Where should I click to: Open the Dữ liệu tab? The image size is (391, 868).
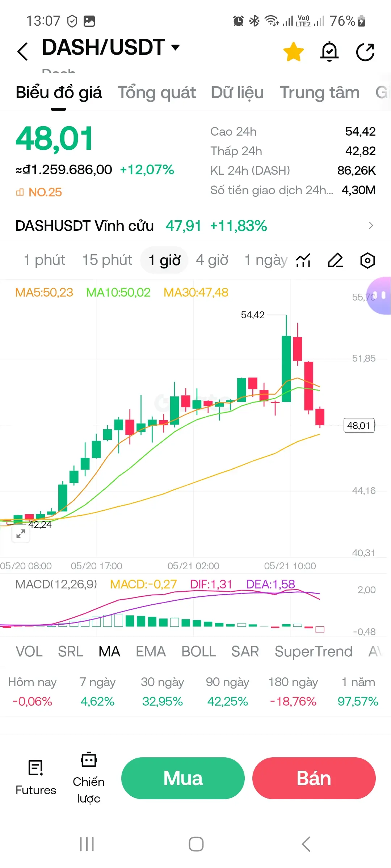(x=237, y=93)
